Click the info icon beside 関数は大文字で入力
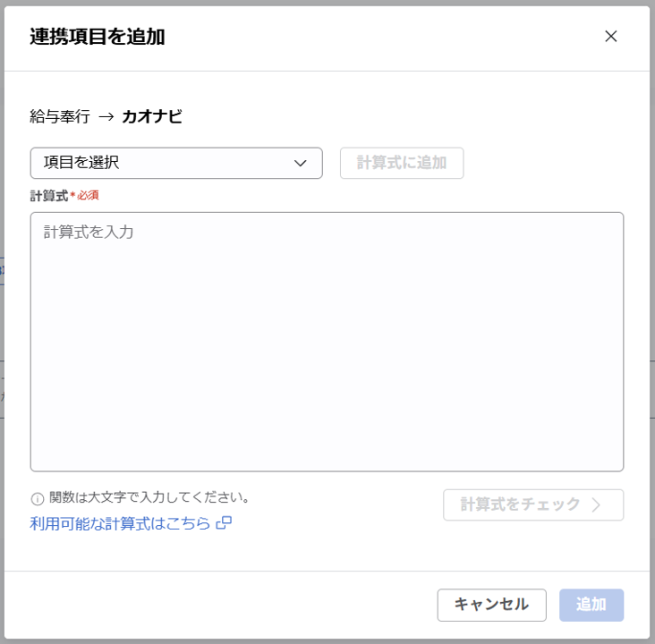655x644 pixels. (38, 498)
